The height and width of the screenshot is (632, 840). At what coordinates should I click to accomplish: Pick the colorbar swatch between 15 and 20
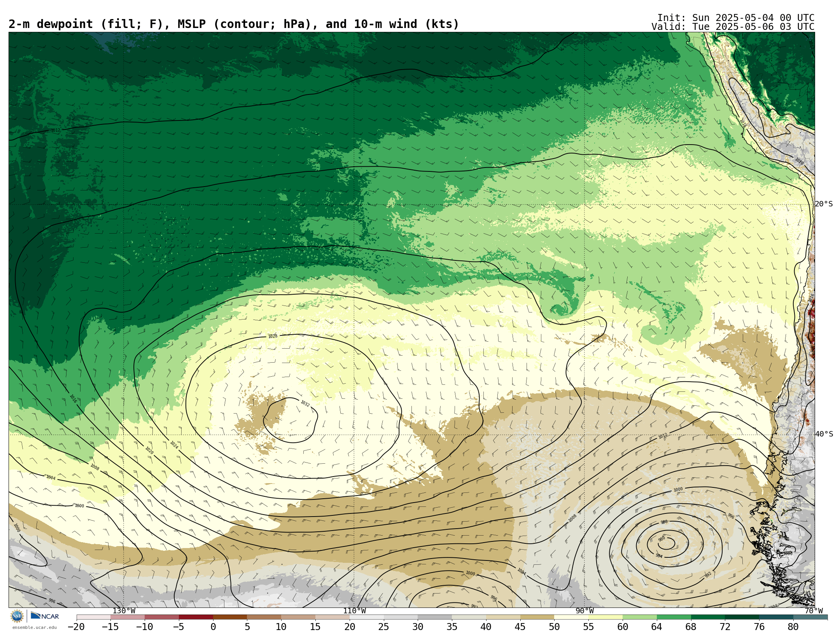[332, 617]
